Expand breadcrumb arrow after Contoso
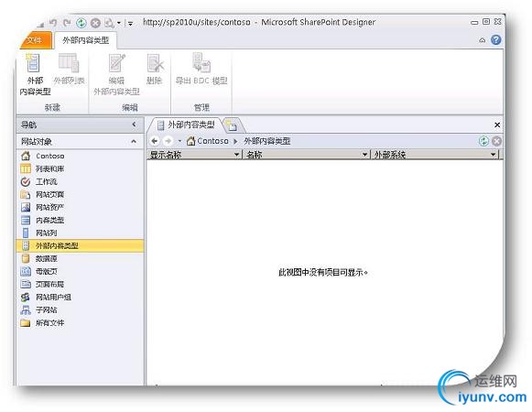Image resolution: width=532 pixels, height=412 pixels. pyautogui.click(x=235, y=141)
